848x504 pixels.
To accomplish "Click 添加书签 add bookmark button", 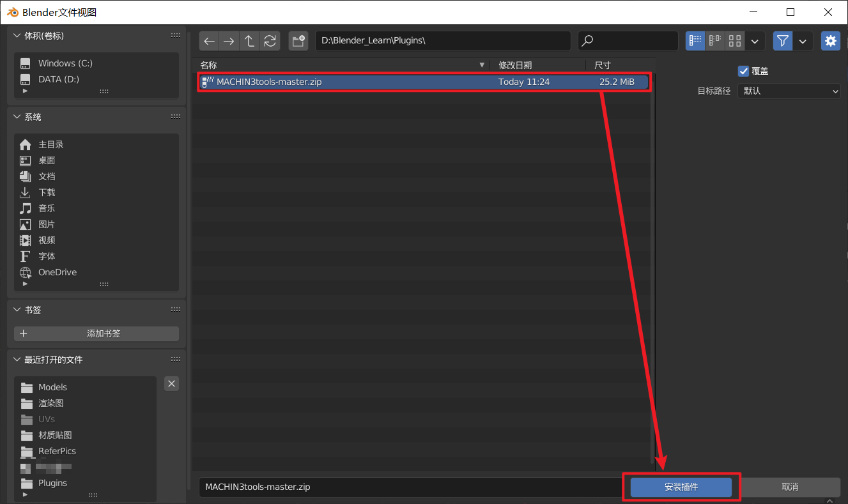I will point(96,333).
